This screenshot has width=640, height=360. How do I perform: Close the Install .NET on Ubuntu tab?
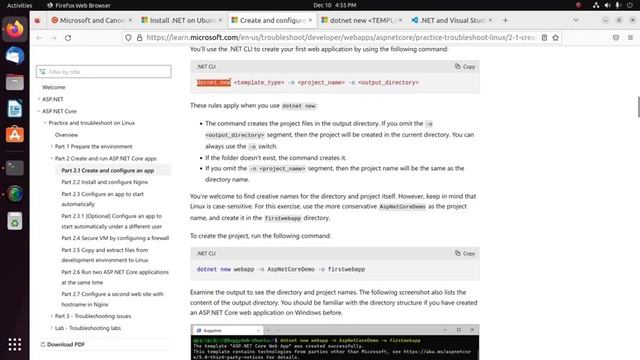click(x=220, y=20)
